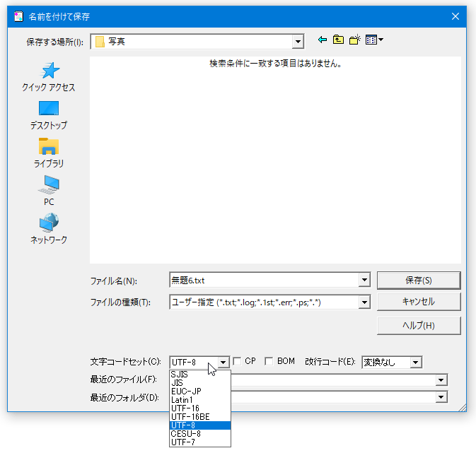Screen dimensions: 476x453
Task: Open the ファイルの種類 dropdown
Action: click(364, 302)
